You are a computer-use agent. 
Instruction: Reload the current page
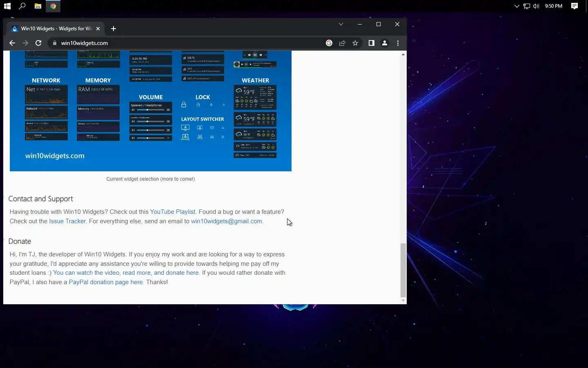(x=38, y=43)
